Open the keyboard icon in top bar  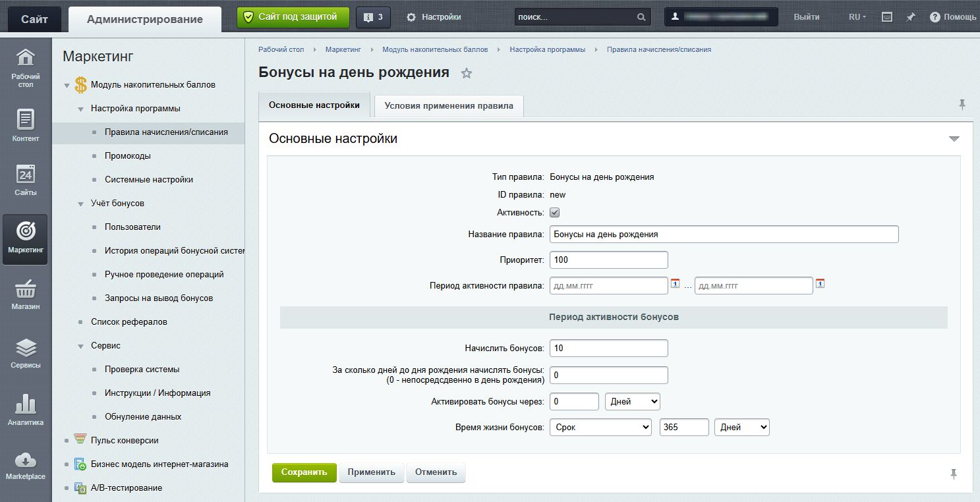click(x=887, y=17)
